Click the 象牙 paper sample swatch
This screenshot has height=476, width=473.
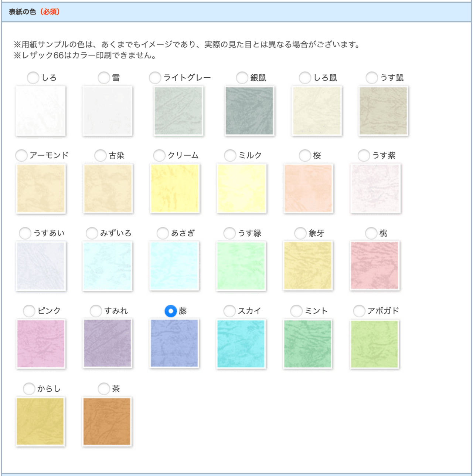coord(308,266)
